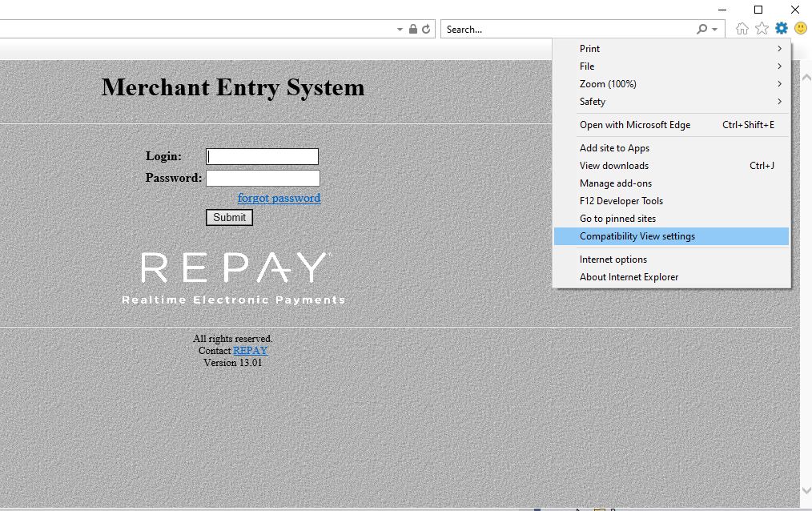Click in the Search box
The image size is (812, 511).
[x=569, y=30]
